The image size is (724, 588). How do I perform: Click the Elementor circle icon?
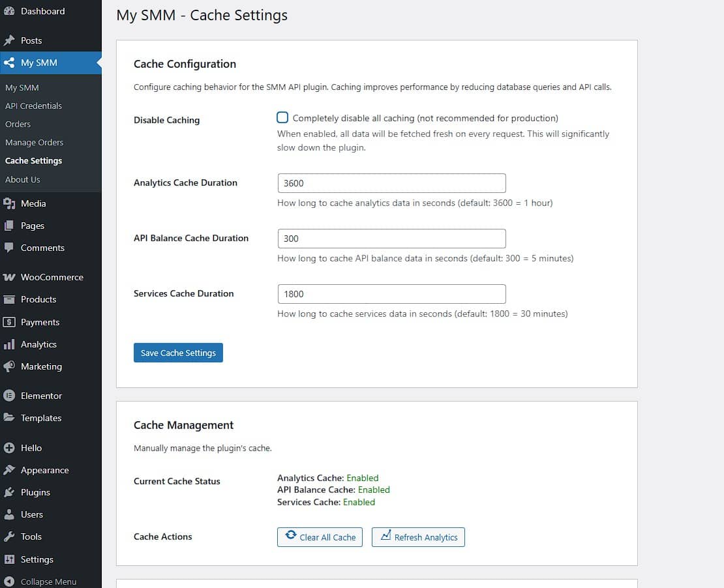point(9,396)
